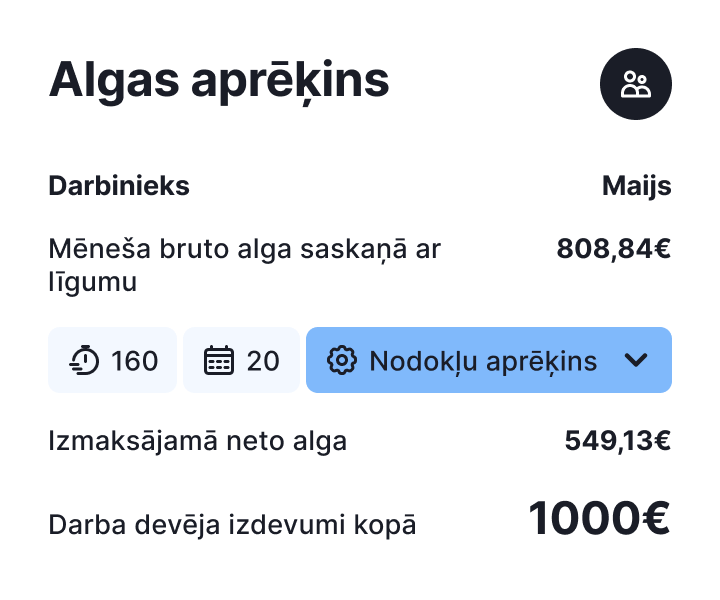Click the Darba devēja izdevumi kopā label
Image resolution: width=720 pixels, height=600 pixels.
coord(232,524)
